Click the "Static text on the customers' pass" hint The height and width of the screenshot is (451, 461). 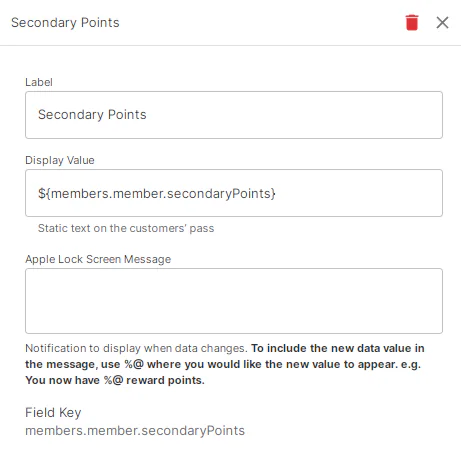click(126, 228)
